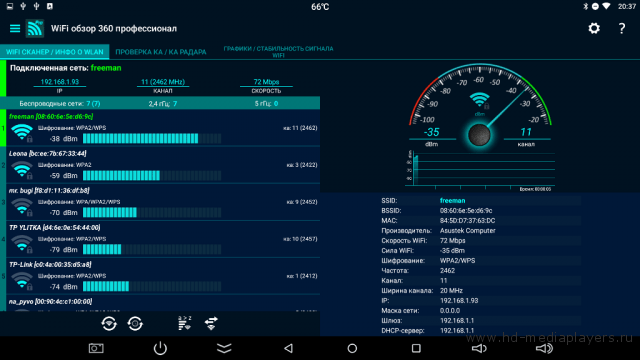Sort networks with the sort list icon
Image resolution: width=640 pixels, height=360 pixels.
[184, 323]
